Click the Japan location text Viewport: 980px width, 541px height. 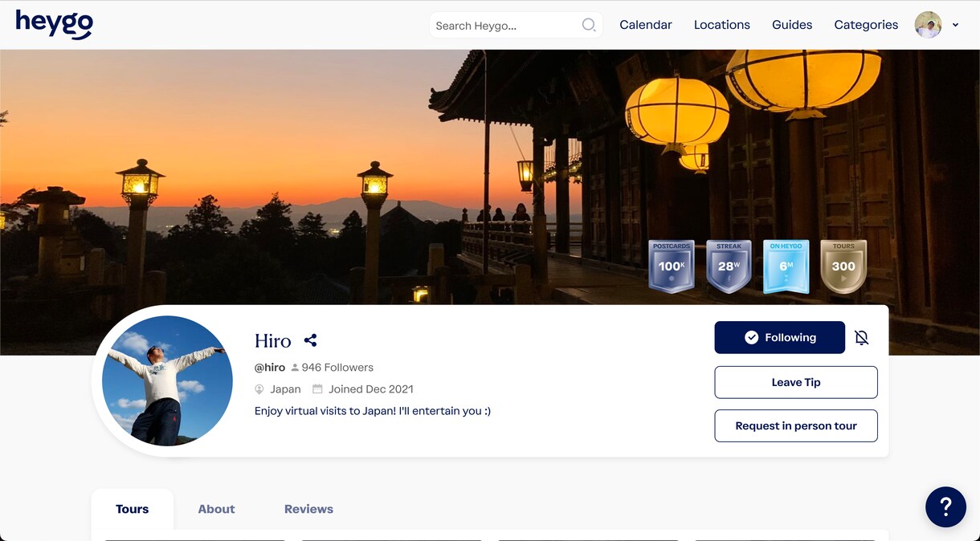285,389
